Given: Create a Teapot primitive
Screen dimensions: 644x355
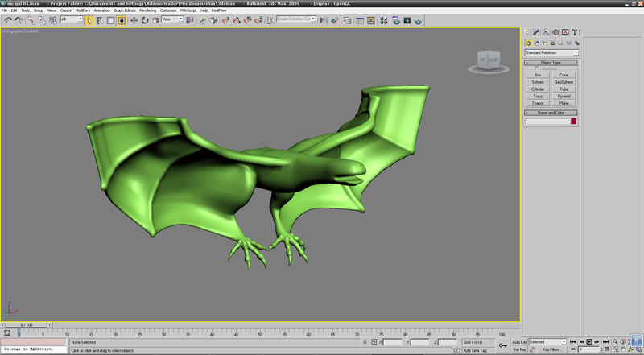Looking at the screenshot, I should [538, 103].
